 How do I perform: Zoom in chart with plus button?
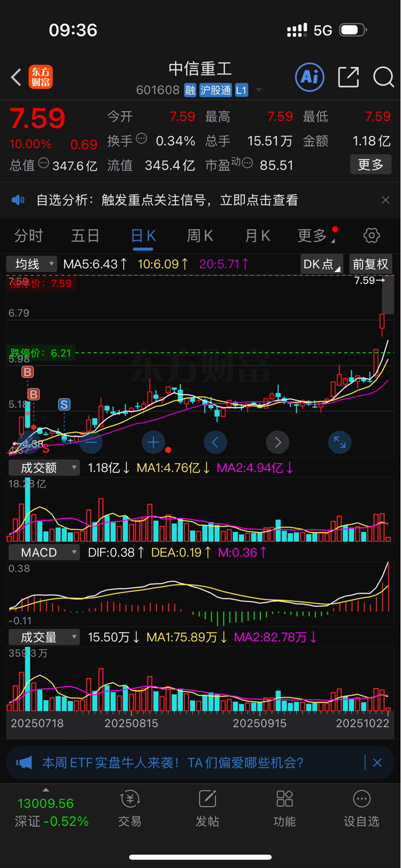153,443
